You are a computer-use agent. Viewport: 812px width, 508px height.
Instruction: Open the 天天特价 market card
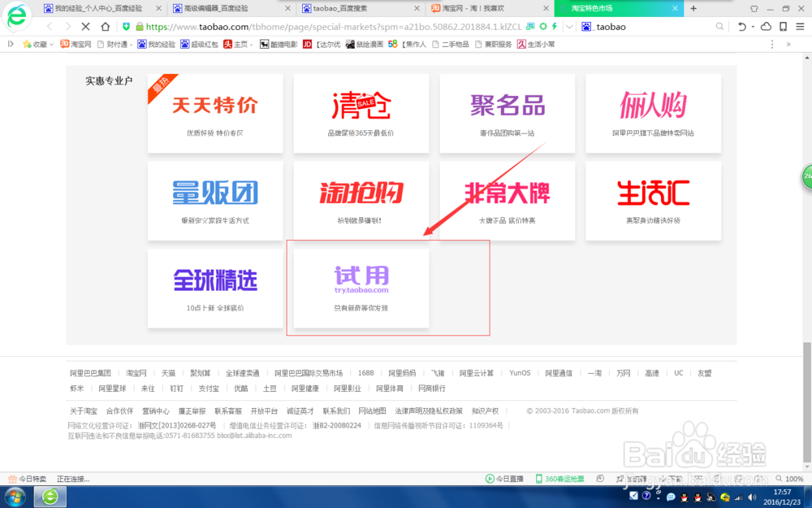tap(215, 113)
